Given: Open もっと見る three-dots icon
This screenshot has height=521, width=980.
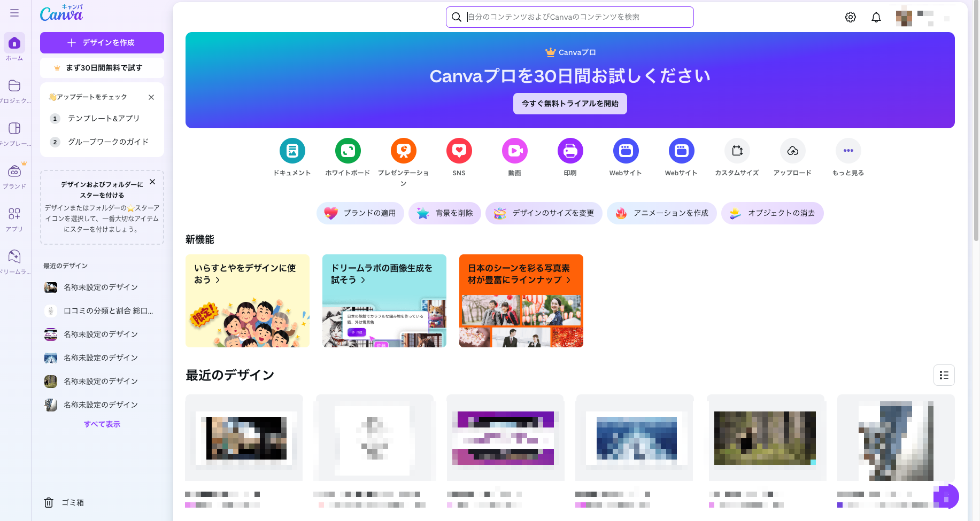Looking at the screenshot, I should [848, 151].
